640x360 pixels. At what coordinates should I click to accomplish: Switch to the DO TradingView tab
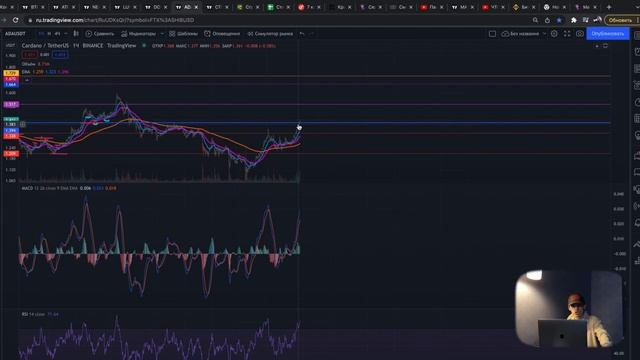[156, 7]
